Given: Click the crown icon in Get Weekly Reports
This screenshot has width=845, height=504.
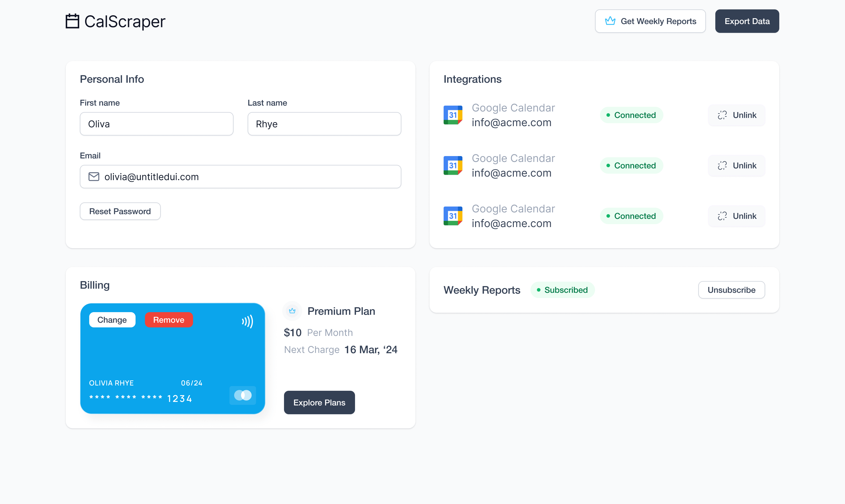Looking at the screenshot, I should 610,21.
